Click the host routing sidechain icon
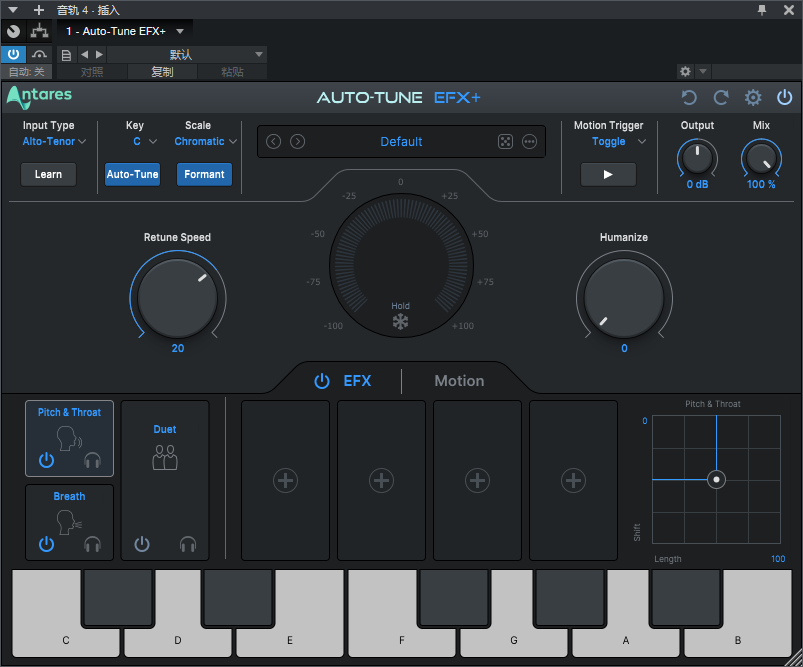Viewport: 803px width, 667px height. 39,31
